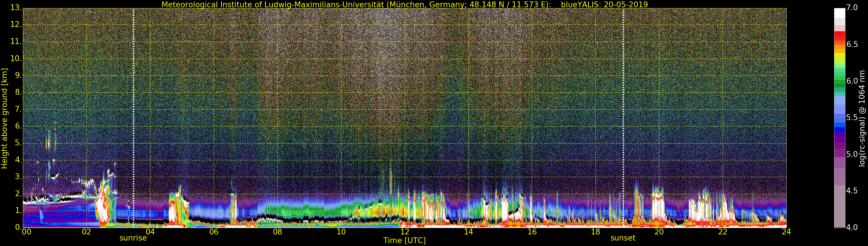Viewport: 868px width, 246px height.
Task: Click the time axis tick label 10
Action: (x=341, y=232)
